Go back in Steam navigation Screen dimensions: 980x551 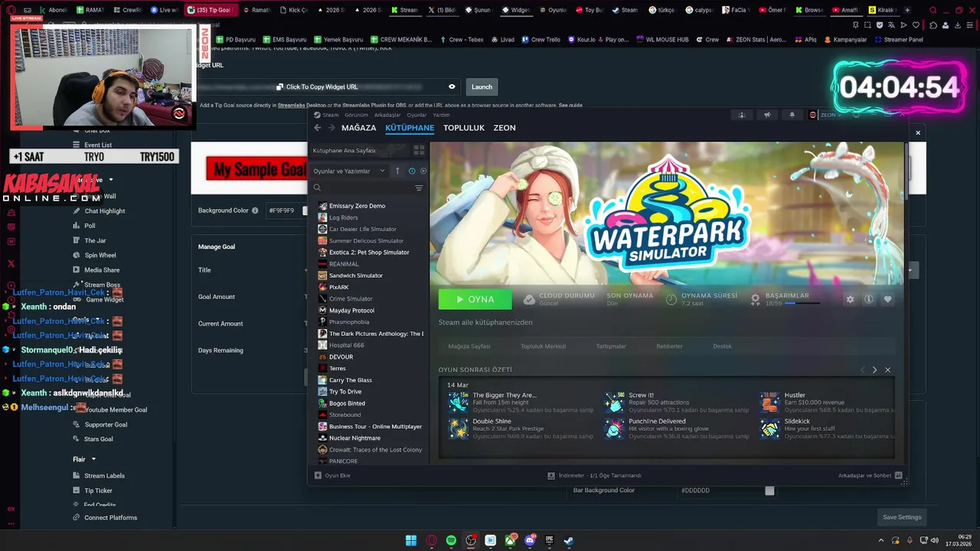coord(318,128)
